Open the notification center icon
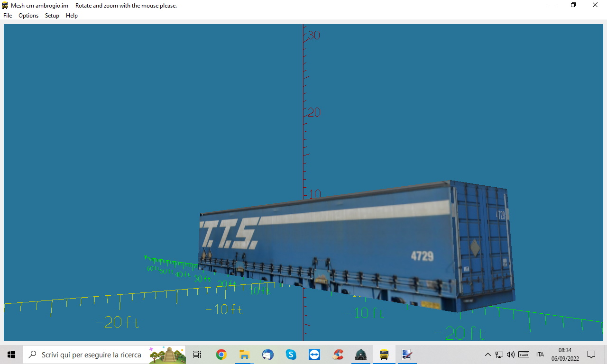Screen dimensions: 607x364 [x=591, y=355]
